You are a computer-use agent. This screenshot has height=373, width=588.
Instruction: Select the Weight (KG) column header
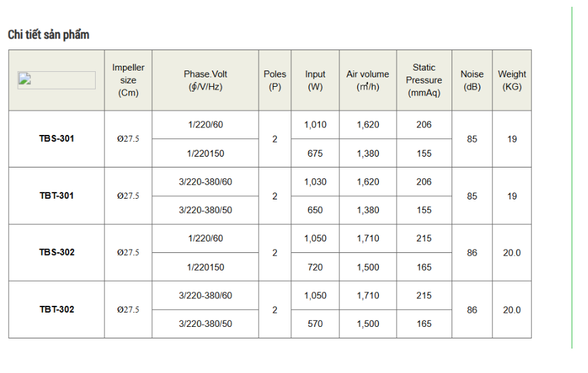[x=512, y=80]
